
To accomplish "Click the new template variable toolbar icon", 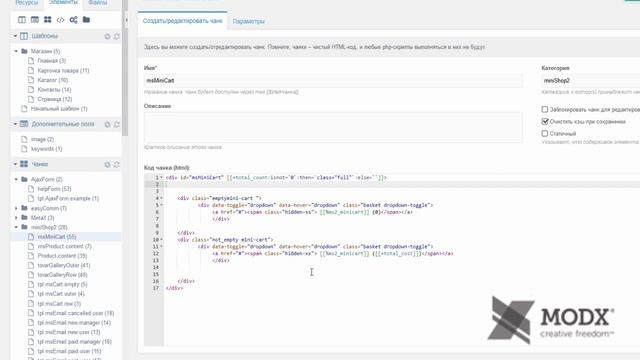I will click(x=35, y=20).
